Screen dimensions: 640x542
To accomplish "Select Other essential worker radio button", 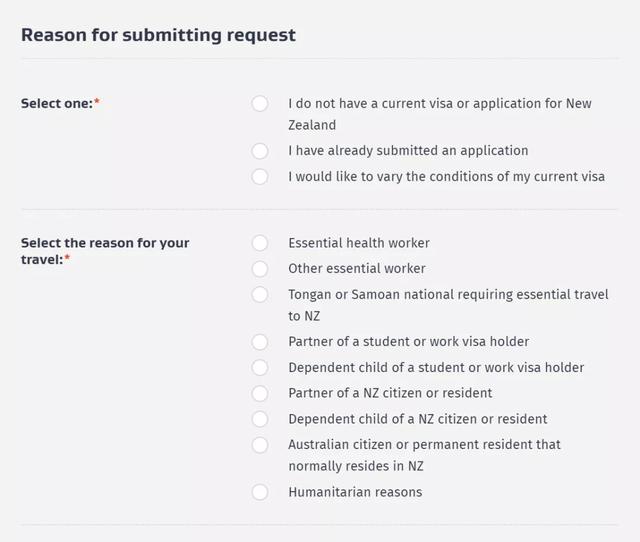I will click(x=260, y=269).
